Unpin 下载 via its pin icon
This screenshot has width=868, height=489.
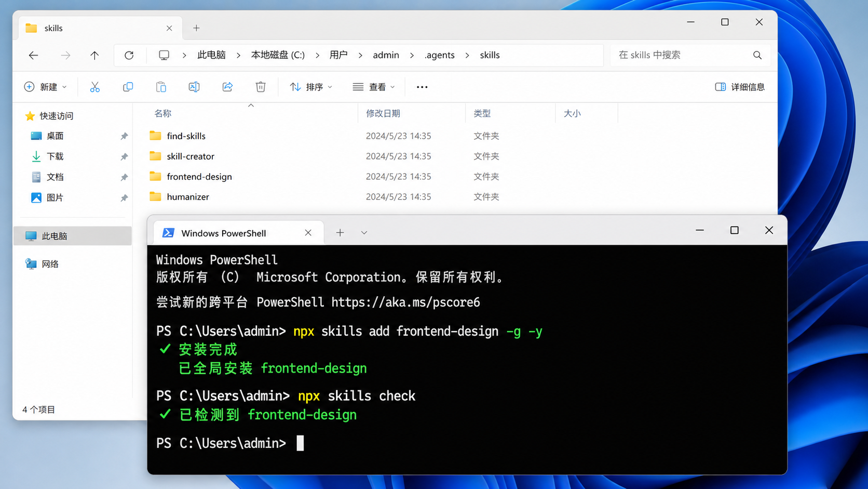click(124, 156)
